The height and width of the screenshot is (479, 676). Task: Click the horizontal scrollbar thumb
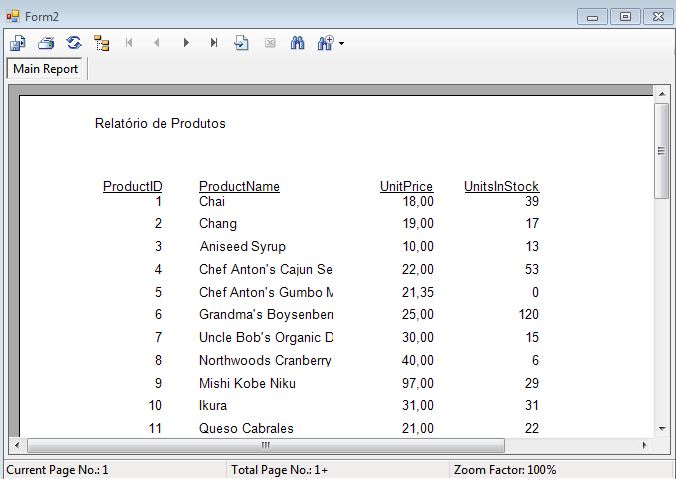click(x=266, y=445)
